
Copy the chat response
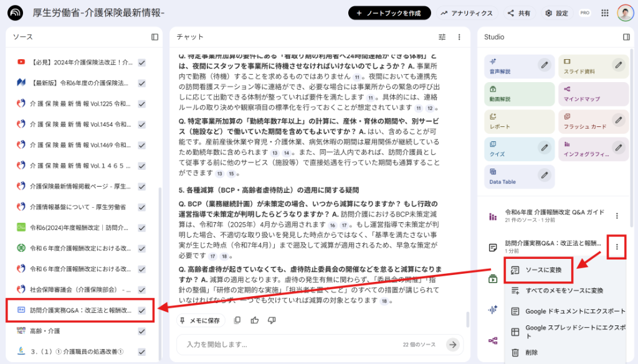click(237, 320)
